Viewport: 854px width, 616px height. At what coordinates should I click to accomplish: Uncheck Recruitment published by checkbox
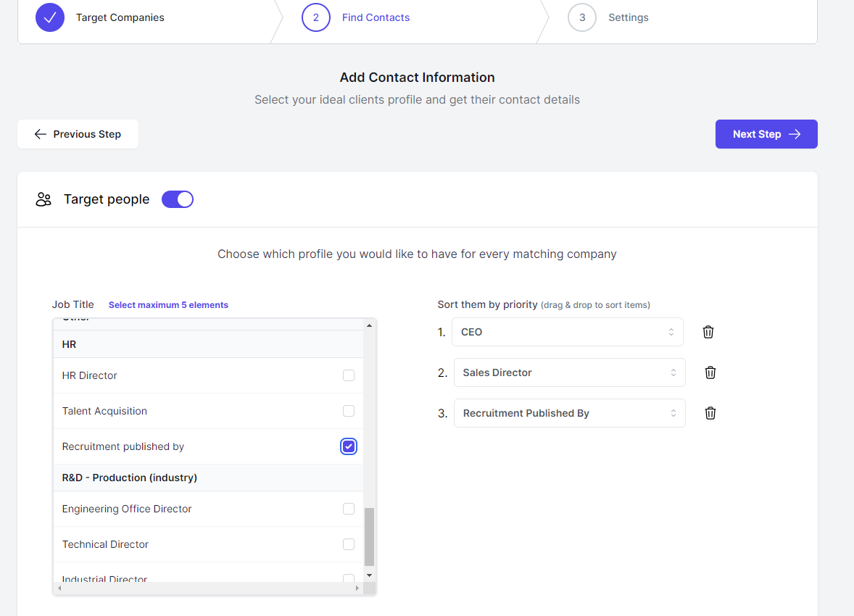[349, 446]
